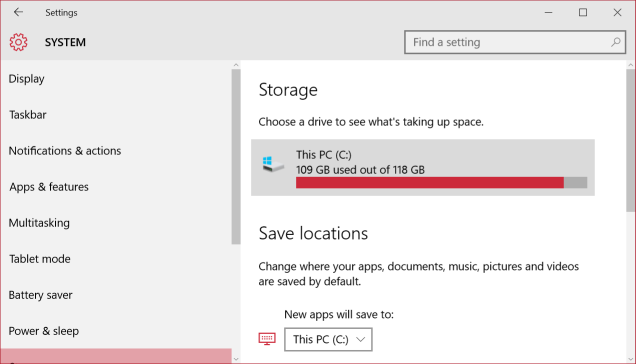Click the main pane scrollbar thumb
Image resolution: width=636 pixels, height=364 pixels.
[x=631, y=140]
